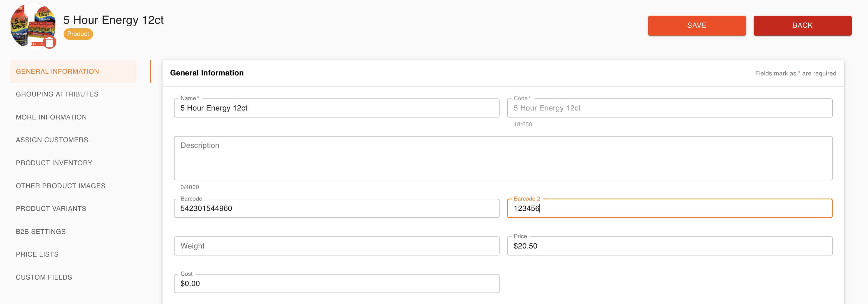The image size is (868, 304).
Task: Click the Price field showing $20.50
Action: [670, 246]
